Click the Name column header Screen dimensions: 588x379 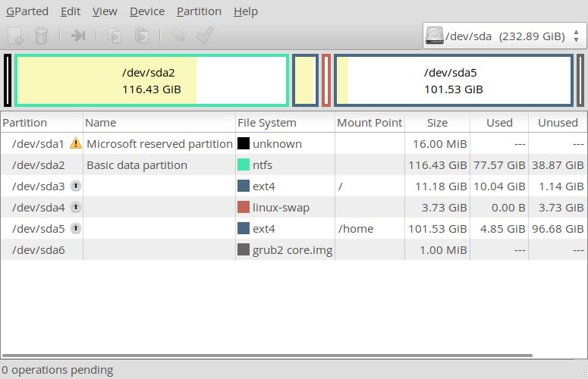tap(159, 123)
